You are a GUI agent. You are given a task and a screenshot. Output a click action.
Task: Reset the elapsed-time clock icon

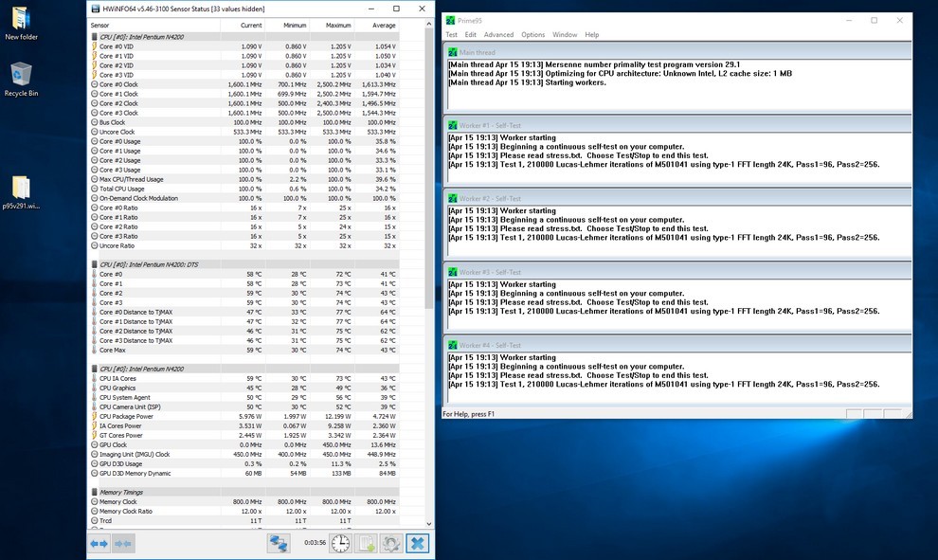click(x=340, y=543)
